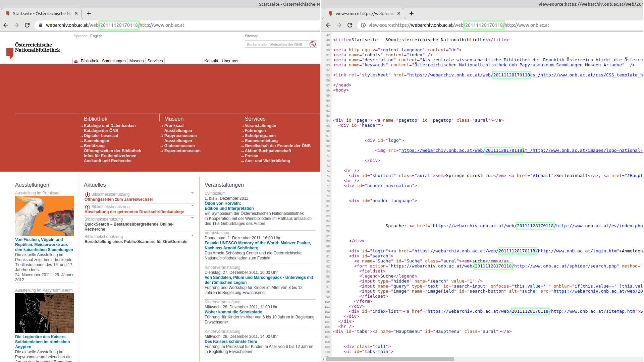Open the Raumvermietung link
The height and width of the screenshot is (362, 644).
(261, 141)
